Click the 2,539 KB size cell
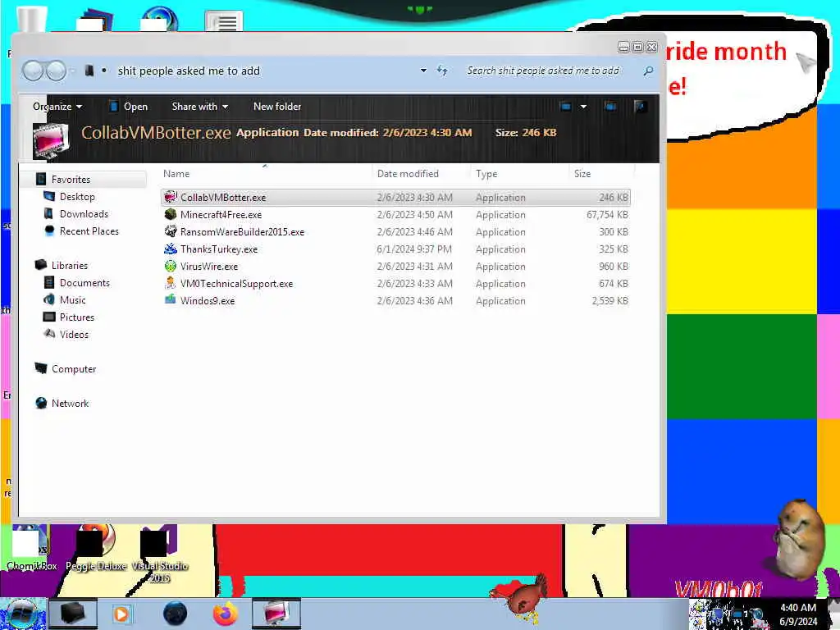This screenshot has width=840, height=630. [x=609, y=300]
